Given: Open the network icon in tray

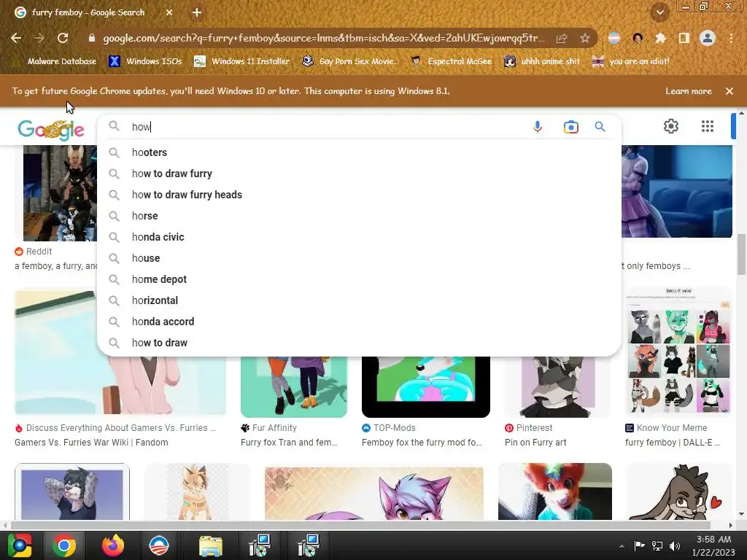Looking at the screenshot, I should (657, 545).
